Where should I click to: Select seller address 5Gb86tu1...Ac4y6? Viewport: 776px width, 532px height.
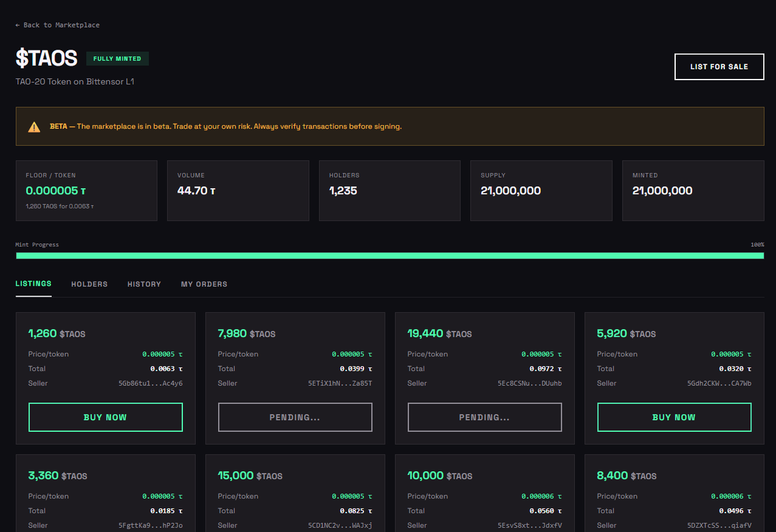pyautogui.click(x=151, y=383)
